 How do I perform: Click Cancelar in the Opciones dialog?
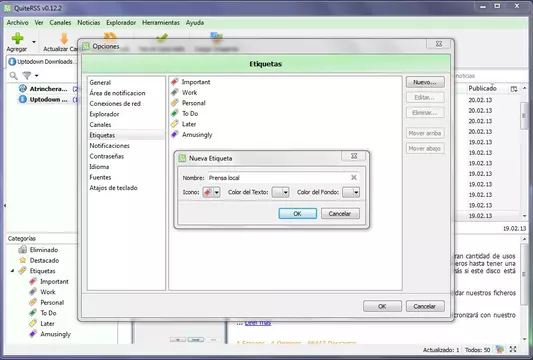pos(425,306)
